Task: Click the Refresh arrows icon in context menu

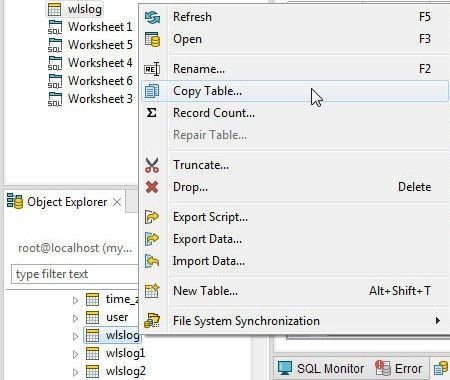Action: [152, 17]
